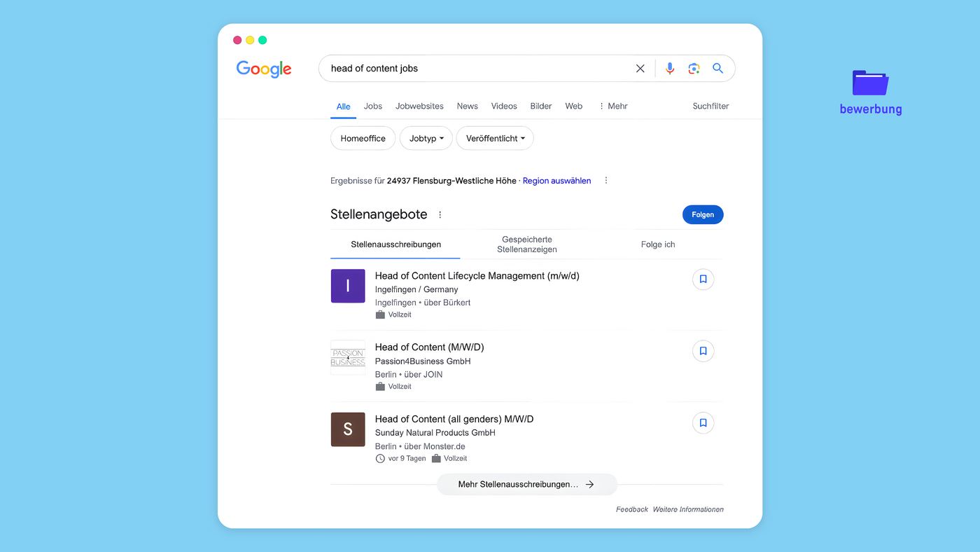
Task: Click the brown S logo for Sunday Natural
Action: click(x=348, y=429)
